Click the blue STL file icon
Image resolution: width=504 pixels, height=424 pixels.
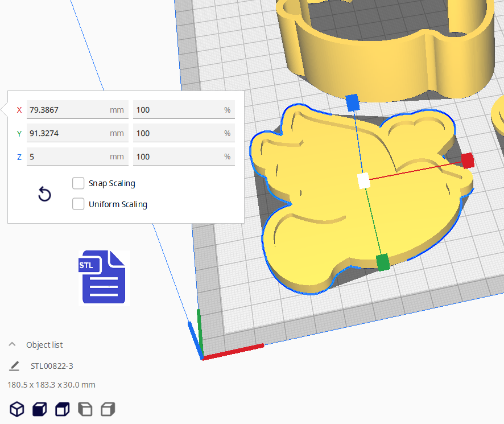tap(104, 277)
